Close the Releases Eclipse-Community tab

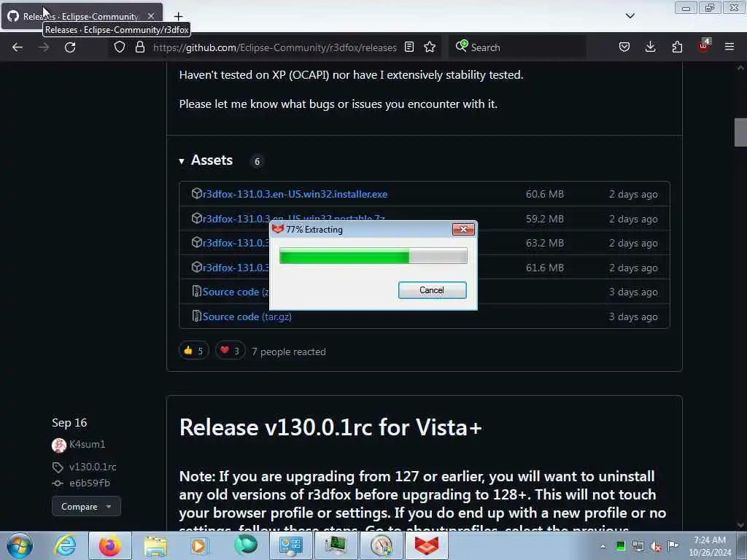(x=151, y=16)
